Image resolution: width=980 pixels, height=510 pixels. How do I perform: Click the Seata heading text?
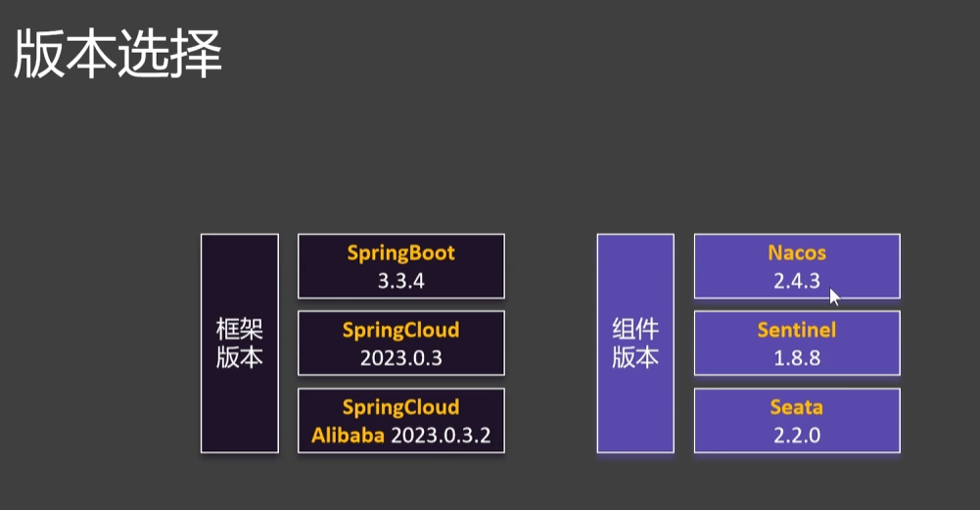coord(797,407)
